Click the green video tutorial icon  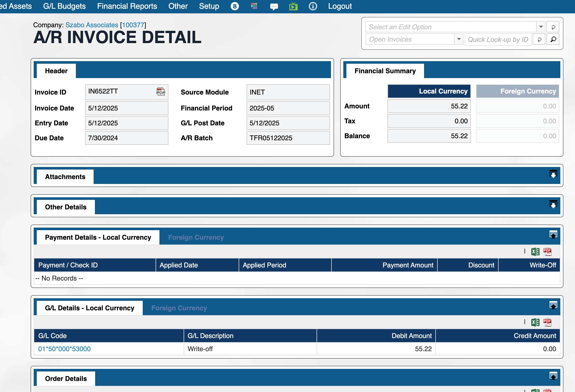tap(293, 6)
